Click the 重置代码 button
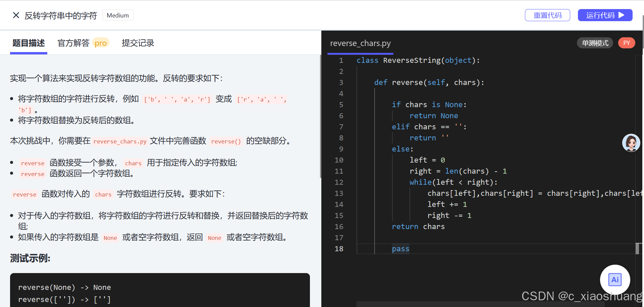 click(x=547, y=15)
